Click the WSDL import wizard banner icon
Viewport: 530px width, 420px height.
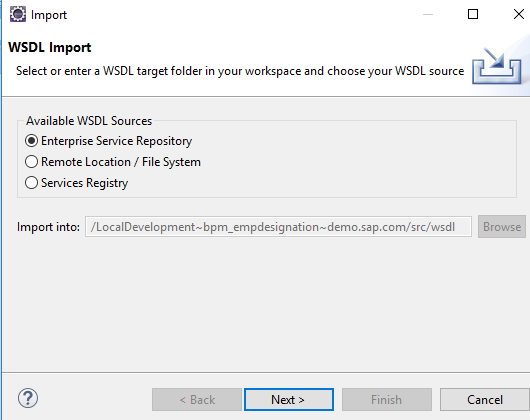pyautogui.click(x=496, y=66)
